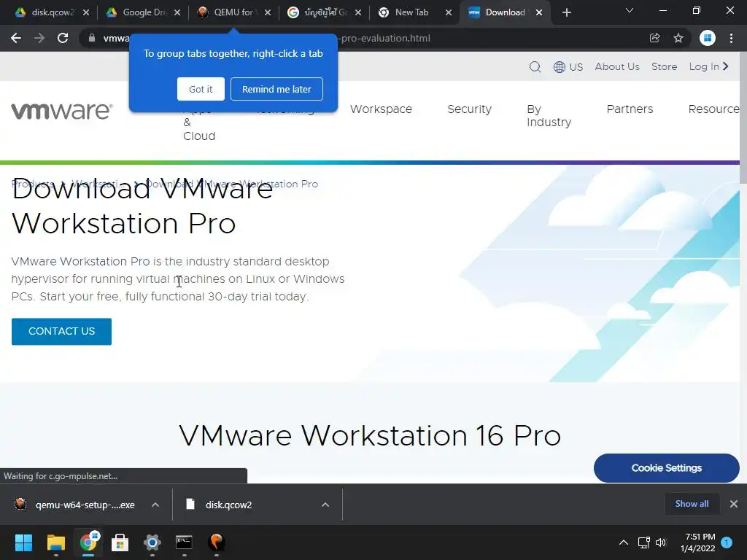Open Cookie Settings
This screenshot has height=560, width=747.
[667, 468]
